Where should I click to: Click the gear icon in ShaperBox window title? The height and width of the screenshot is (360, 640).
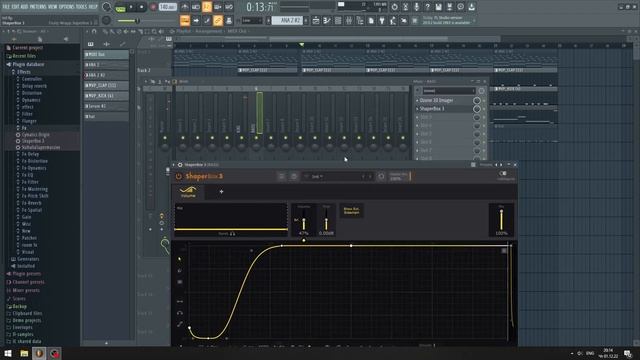point(180,165)
